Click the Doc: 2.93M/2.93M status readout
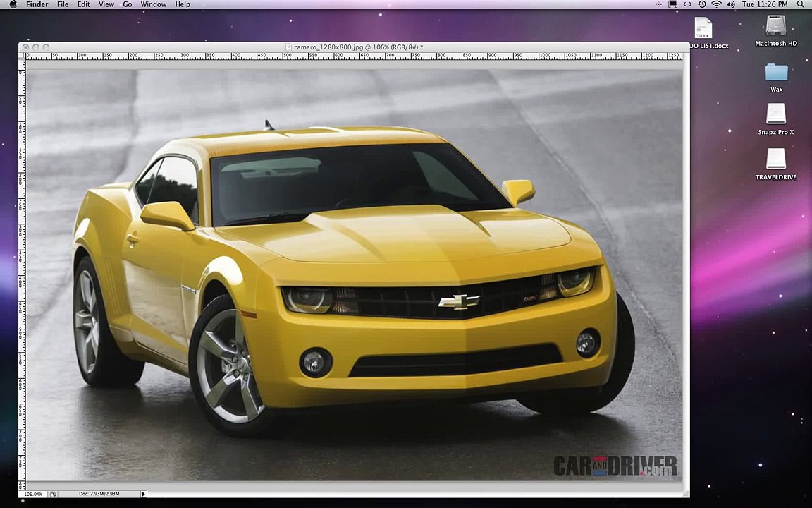Viewport: 812px width, 508px height. coord(99,494)
